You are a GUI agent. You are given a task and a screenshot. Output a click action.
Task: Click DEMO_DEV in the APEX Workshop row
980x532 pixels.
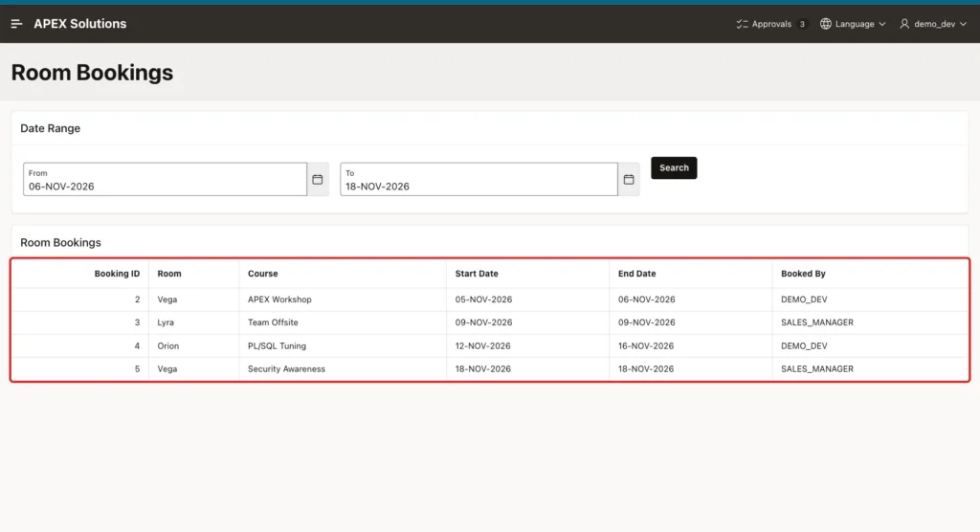(x=804, y=299)
